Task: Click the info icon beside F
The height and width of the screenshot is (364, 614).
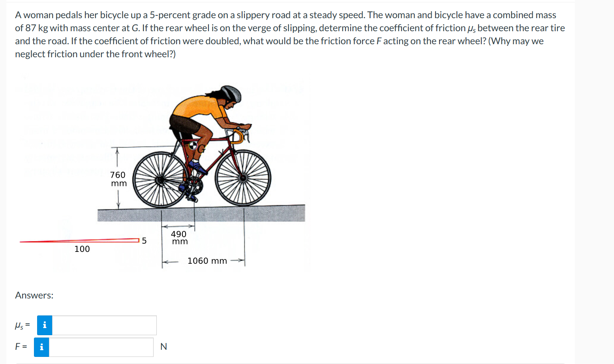Action: (41, 347)
